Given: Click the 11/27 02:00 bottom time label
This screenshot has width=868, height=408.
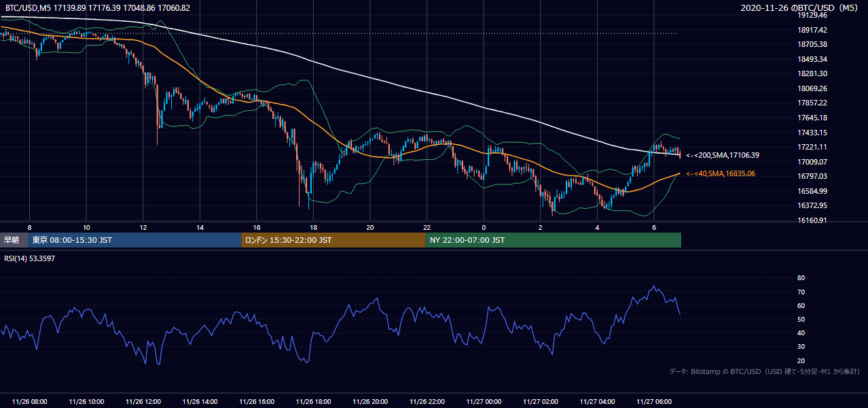Looking at the screenshot, I should point(541,402).
